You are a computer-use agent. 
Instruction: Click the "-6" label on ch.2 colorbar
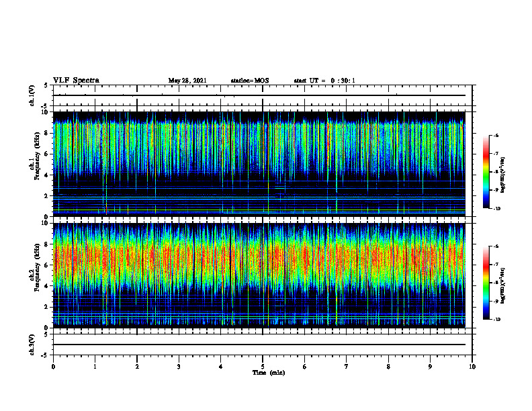(x=496, y=246)
